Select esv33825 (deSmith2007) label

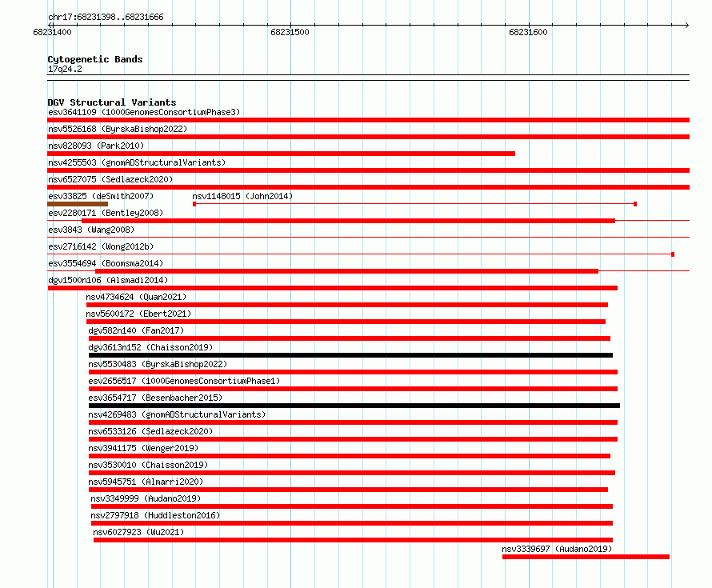(101, 196)
